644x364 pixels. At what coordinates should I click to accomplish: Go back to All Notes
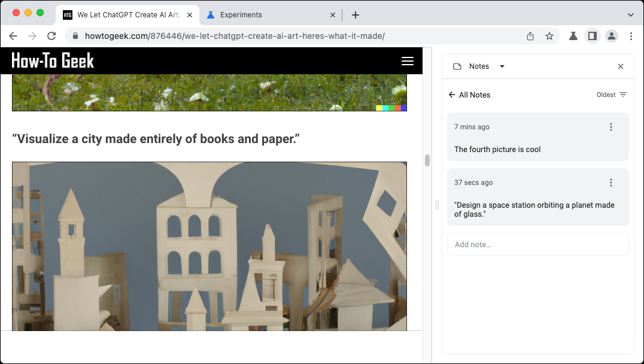469,95
